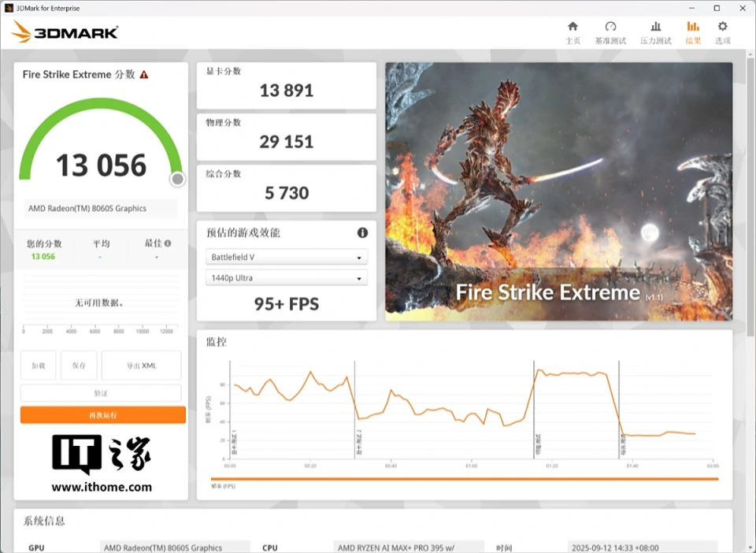Viewport: 756px width, 553px height.
Task: Click the Fire Strike Extreme preview image
Action: click(x=558, y=191)
